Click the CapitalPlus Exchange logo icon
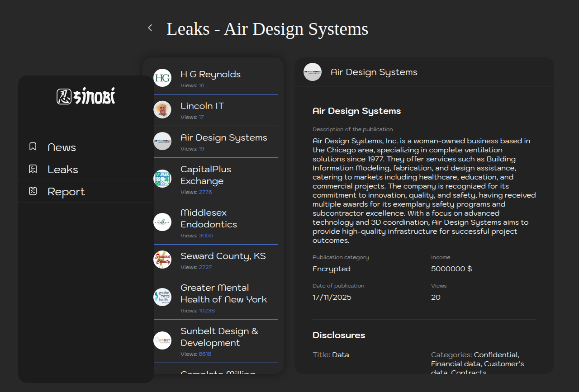 click(162, 179)
